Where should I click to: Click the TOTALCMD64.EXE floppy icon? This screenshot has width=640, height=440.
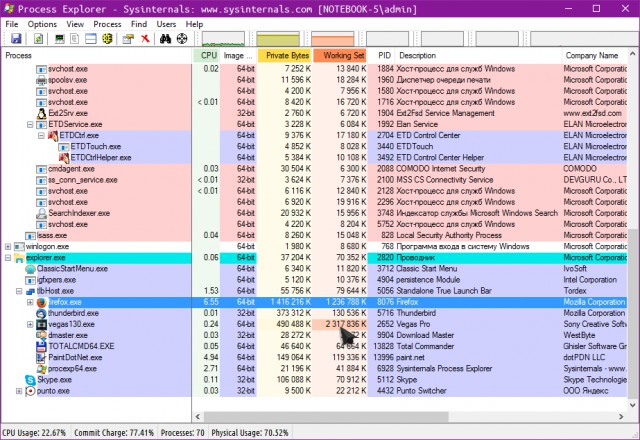(41, 347)
